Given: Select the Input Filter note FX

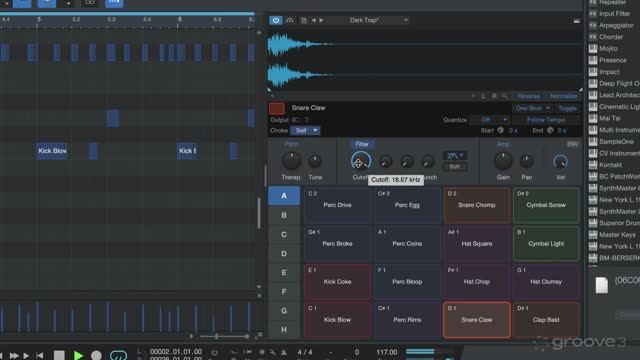Looking at the screenshot, I should click(614, 13).
